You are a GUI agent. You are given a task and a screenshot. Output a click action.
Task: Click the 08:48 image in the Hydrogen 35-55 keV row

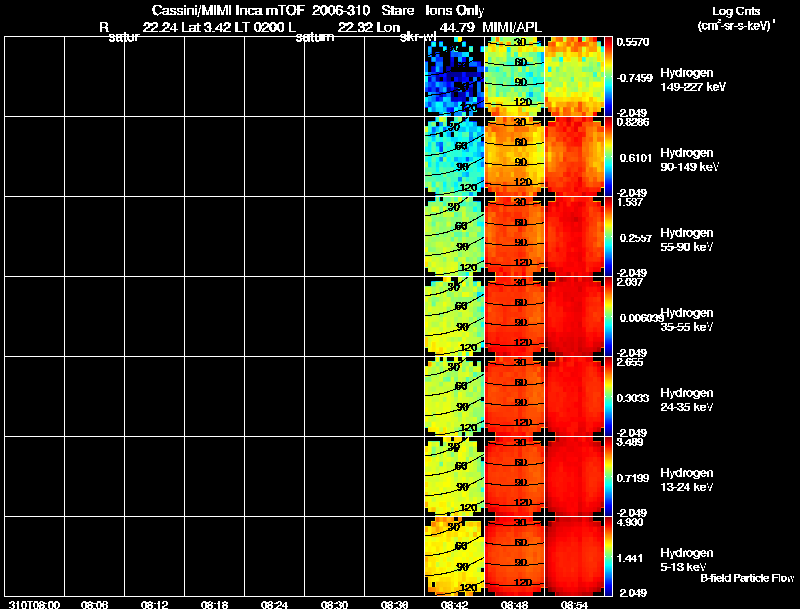(514, 317)
